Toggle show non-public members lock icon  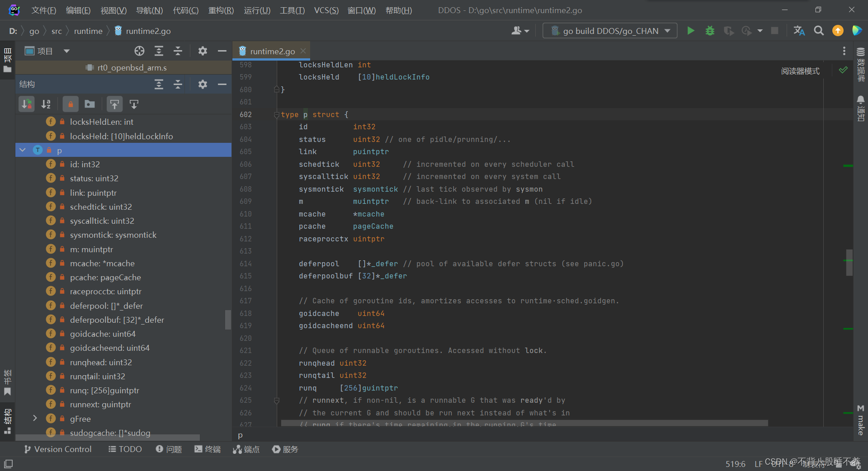tap(71, 104)
